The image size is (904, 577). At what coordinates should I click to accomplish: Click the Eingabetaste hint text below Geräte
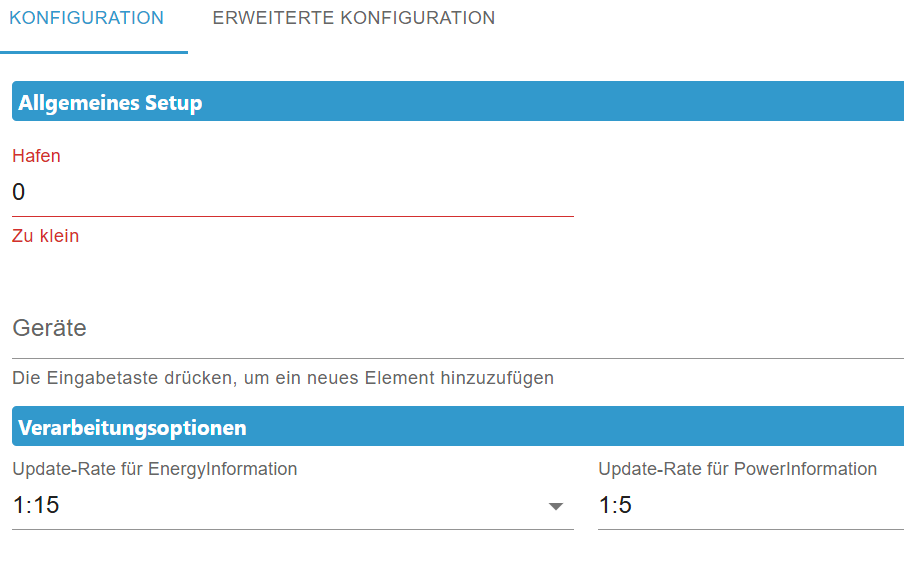click(283, 378)
